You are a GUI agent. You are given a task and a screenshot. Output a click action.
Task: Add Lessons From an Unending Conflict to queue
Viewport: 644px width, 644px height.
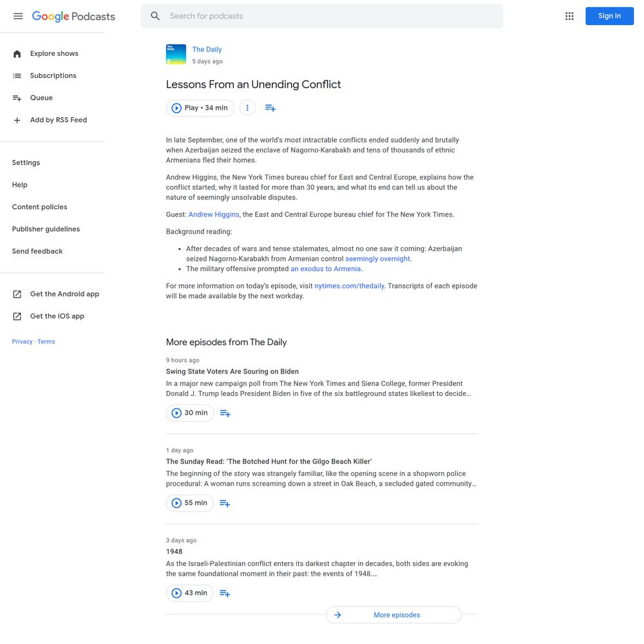click(270, 108)
